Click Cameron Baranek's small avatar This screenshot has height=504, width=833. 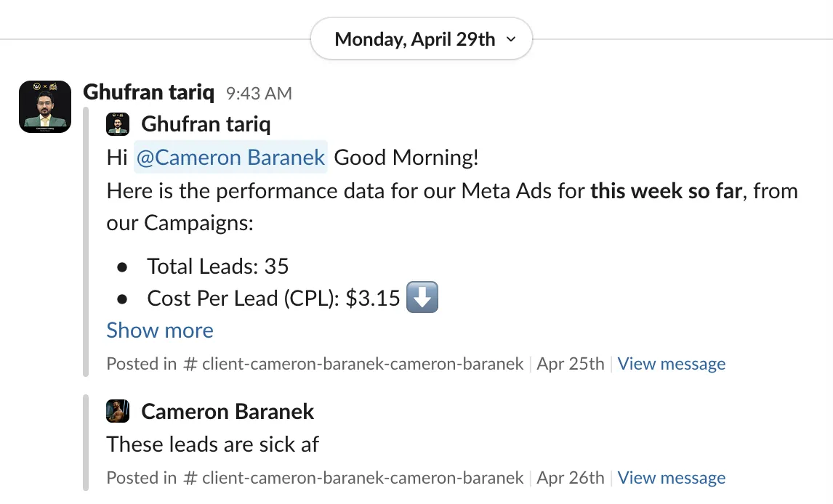[118, 411]
